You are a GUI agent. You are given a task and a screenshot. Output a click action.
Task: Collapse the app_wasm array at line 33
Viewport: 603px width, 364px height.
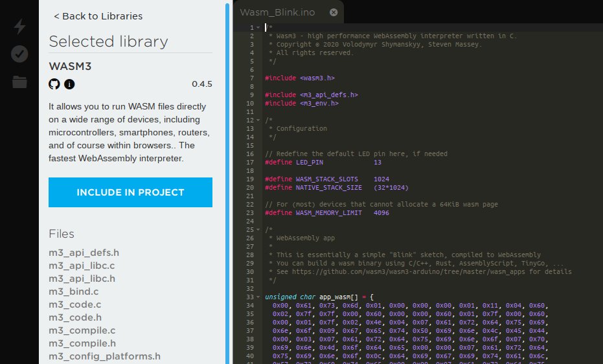pos(258,297)
